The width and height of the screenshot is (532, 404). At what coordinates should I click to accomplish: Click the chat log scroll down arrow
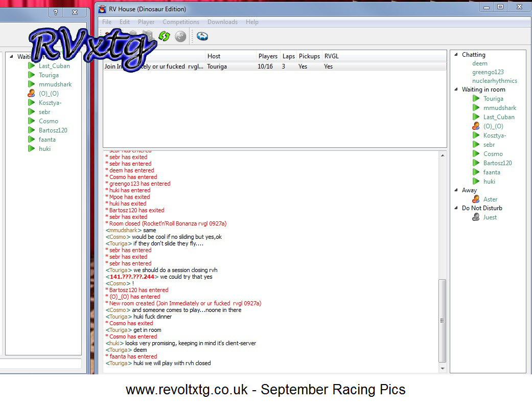443,368
